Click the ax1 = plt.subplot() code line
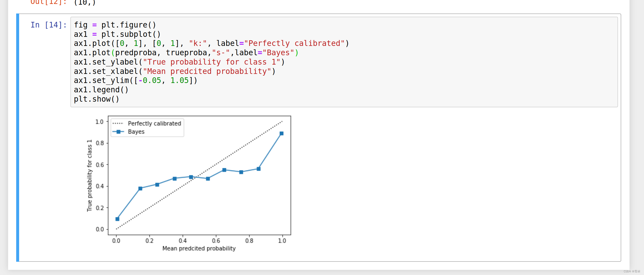This screenshot has height=275, width=644. [x=117, y=34]
